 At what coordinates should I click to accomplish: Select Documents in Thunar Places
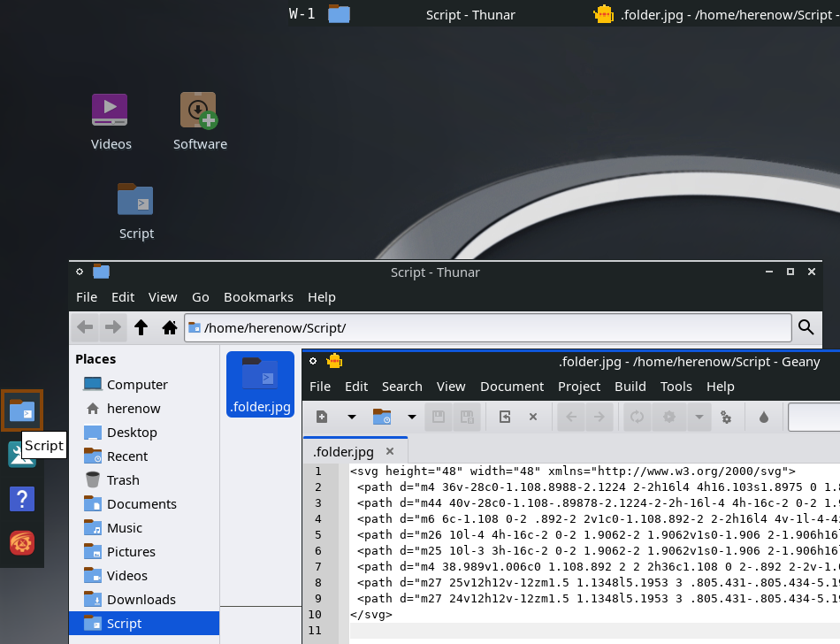click(144, 504)
